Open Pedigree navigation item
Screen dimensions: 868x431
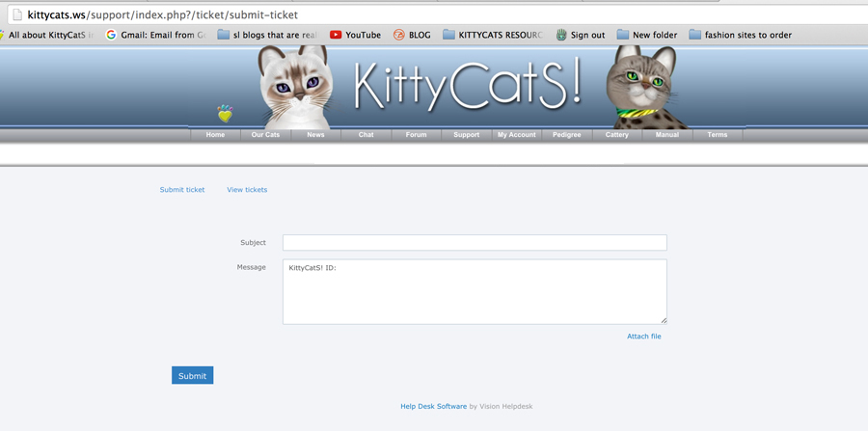567,135
